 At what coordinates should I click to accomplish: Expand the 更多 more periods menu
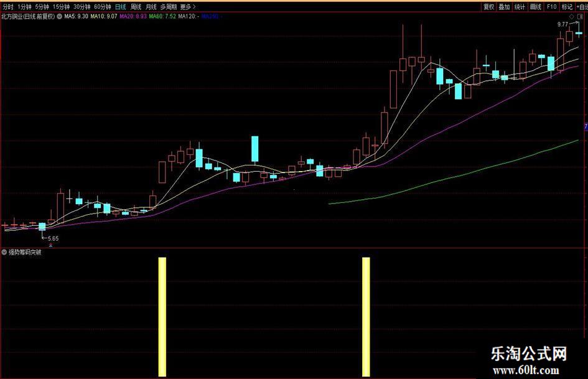[x=188, y=7]
